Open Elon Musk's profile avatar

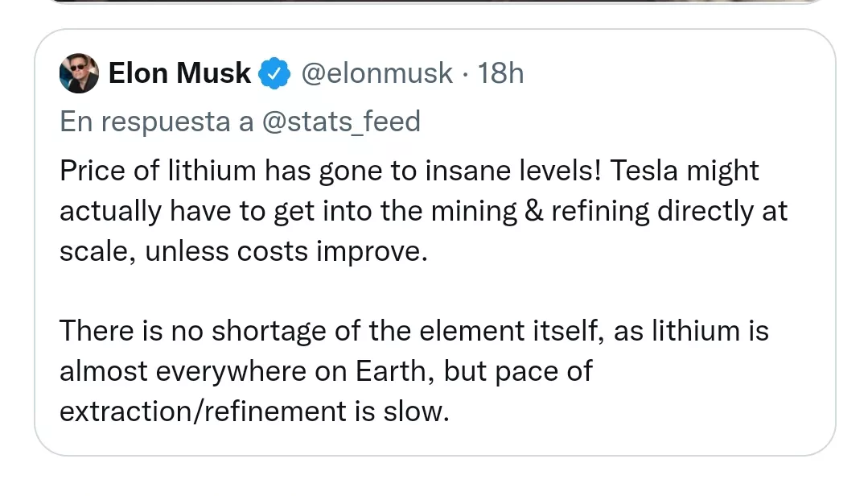pyautogui.click(x=79, y=74)
